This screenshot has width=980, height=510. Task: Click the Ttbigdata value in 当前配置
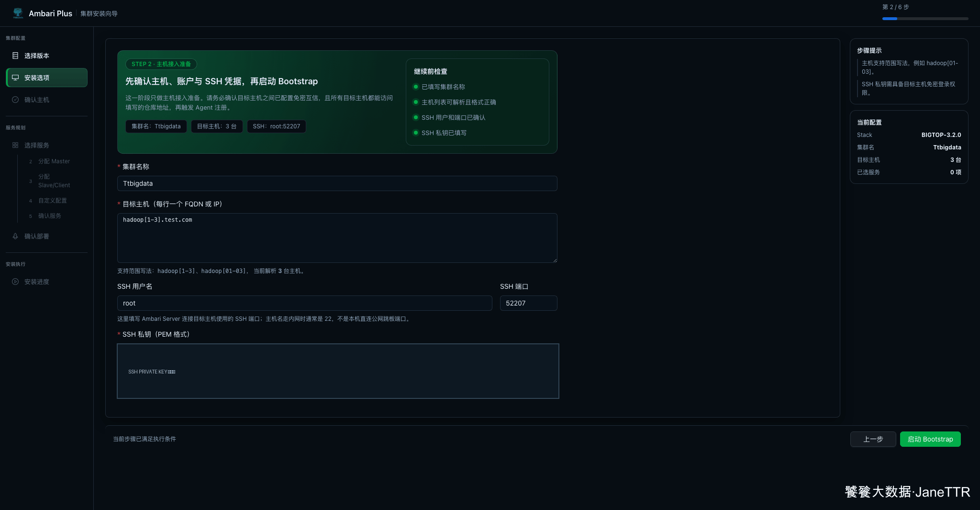coord(947,147)
